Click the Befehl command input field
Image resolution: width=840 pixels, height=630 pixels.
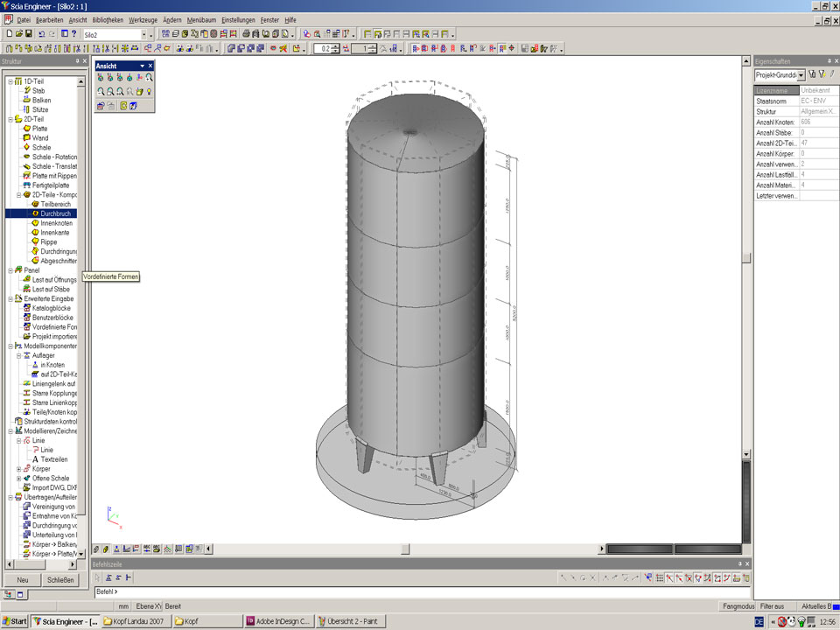click(x=420, y=592)
